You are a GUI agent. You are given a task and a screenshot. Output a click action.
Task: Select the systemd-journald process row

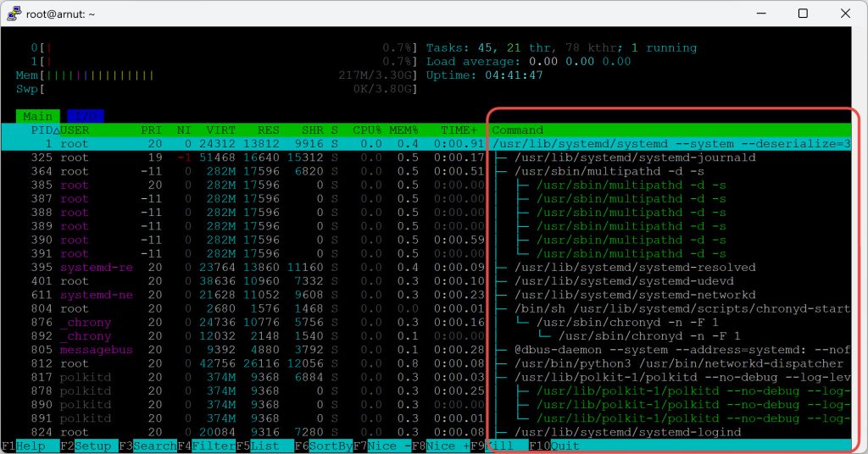point(424,158)
